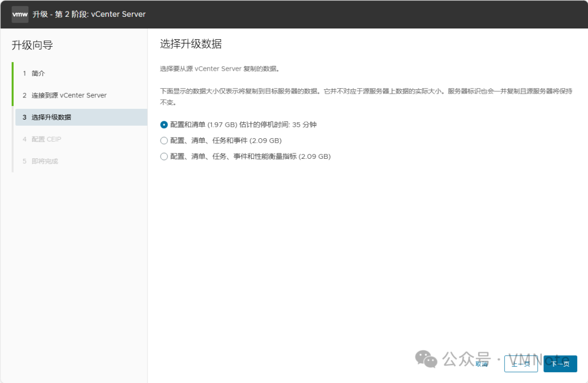Click the 选择升级数据 page heading
Image resolution: width=588 pixels, height=383 pixels.
click(191, 44)
